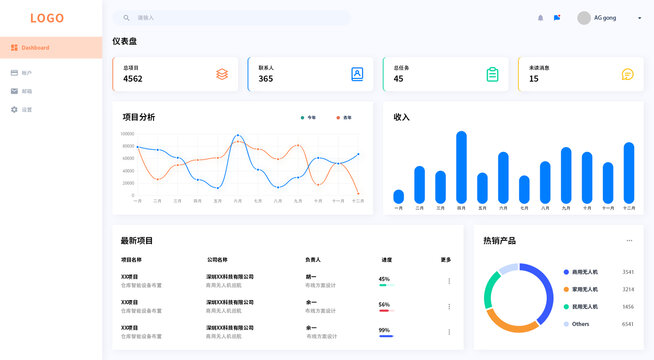This screenshot has height=360, width=654.
Task: Click the magnifier icon in the search bar
Action: 126,18
